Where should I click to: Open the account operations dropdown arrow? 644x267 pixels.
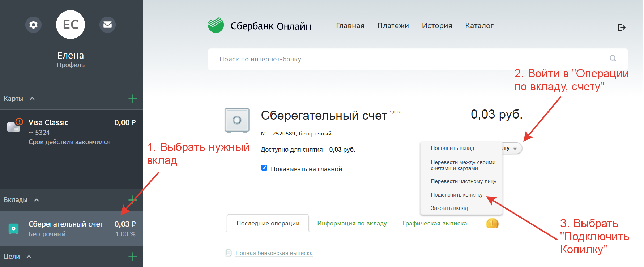[515, 148]
